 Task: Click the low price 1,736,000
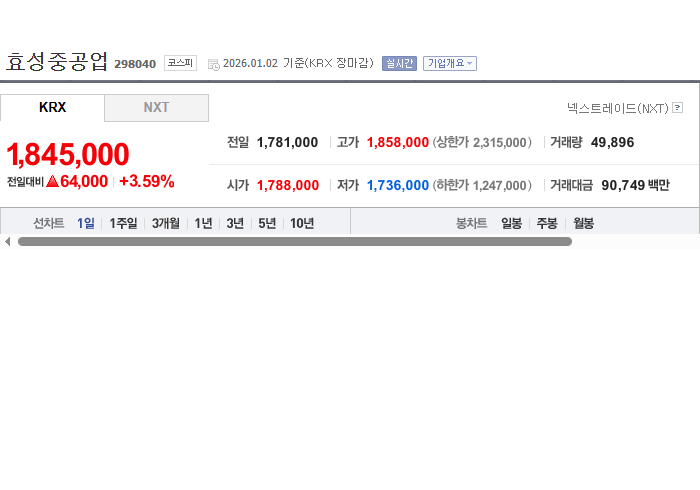[x=397, y=185]
